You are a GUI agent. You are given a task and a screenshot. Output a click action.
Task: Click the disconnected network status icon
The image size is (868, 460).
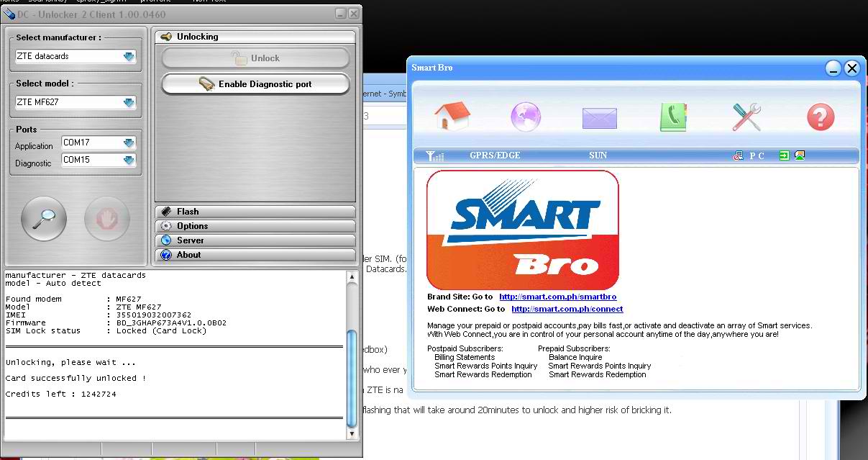739,155
